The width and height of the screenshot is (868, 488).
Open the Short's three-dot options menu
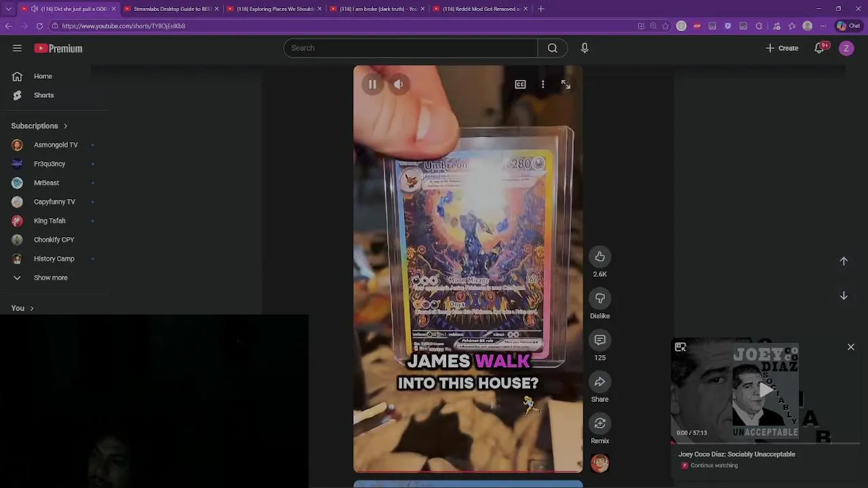click(x=542, y=85)
